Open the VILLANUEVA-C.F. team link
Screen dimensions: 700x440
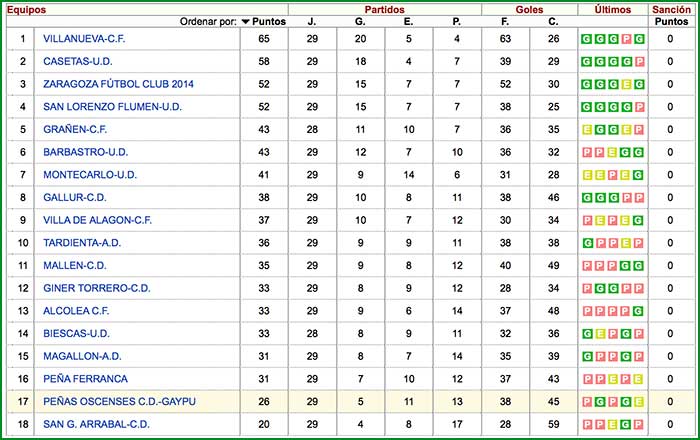(x=89, y=40)
